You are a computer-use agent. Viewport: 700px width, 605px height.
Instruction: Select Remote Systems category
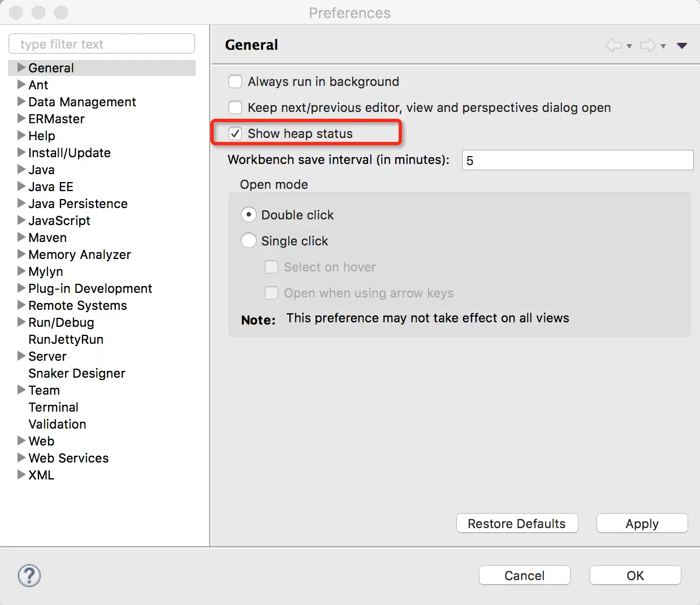click(x=78, y=305)
